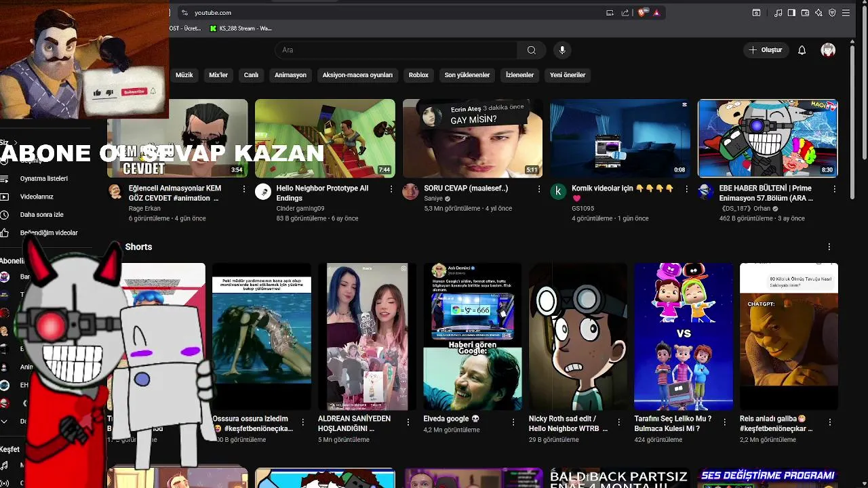Image resolution: width=868 pixels, height=488 pixels.
Task: Open Cinder gaming09 channel avatar
Action: (x=263, y=192)
